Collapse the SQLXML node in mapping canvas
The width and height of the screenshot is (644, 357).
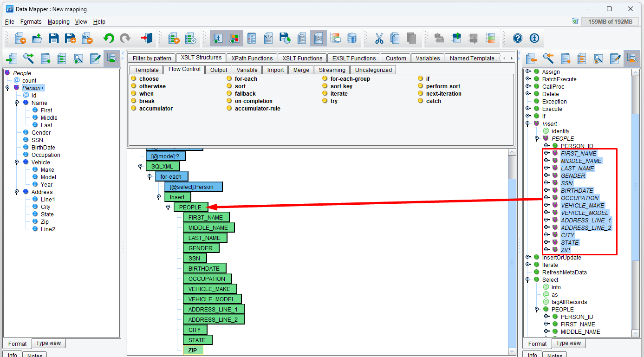pos(140,166)
